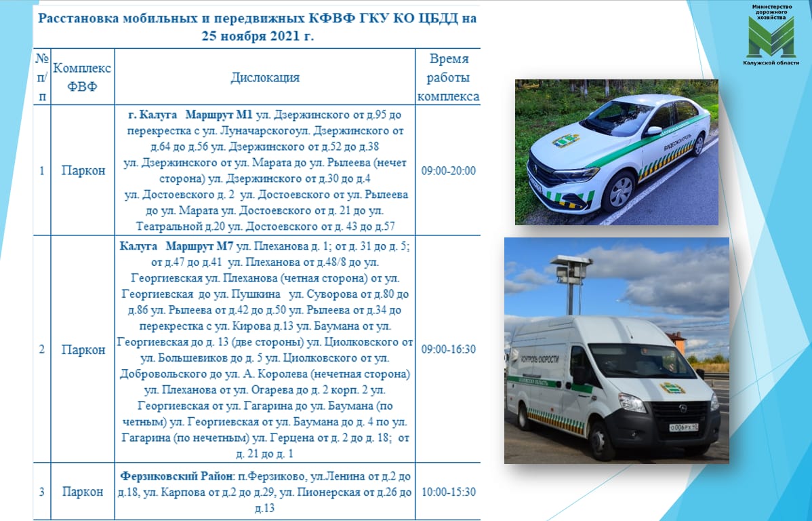Image resolution: width=812 pixels, height=521 pixels.
Task: Click the speed control van photo
Action: (x=616, y=350)
